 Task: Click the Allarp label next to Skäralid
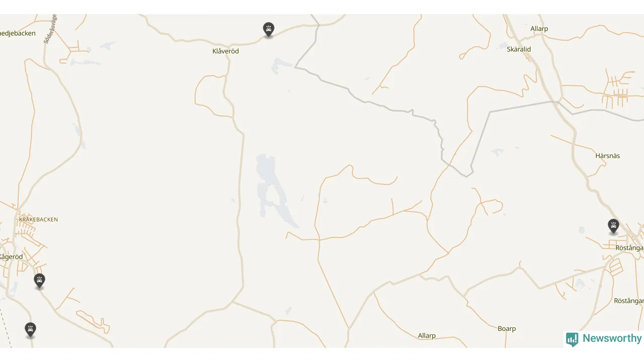tap(539, 29)
